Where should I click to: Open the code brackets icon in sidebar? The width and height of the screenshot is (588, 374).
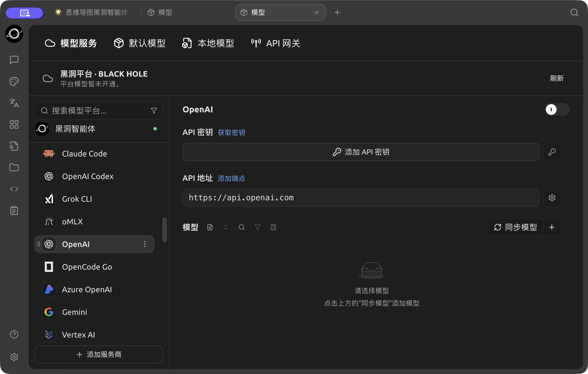14,189
